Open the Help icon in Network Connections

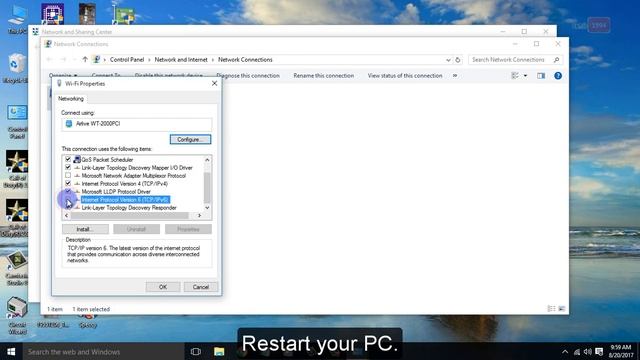click(x=558, y=76)
